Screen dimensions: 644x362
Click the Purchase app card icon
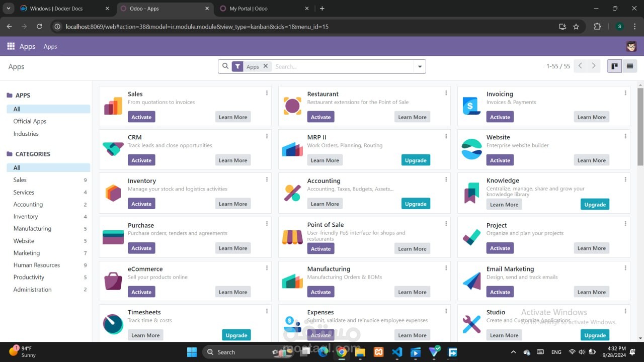113,237
